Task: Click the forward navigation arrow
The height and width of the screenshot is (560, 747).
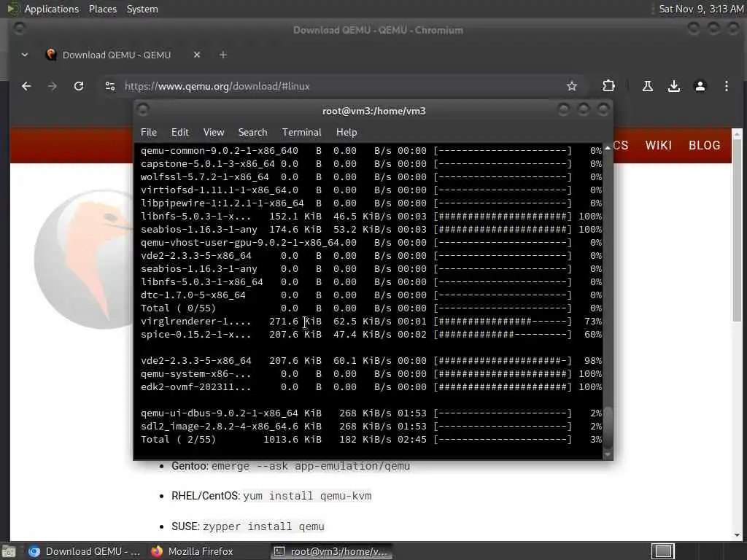Action: point(53,86)
